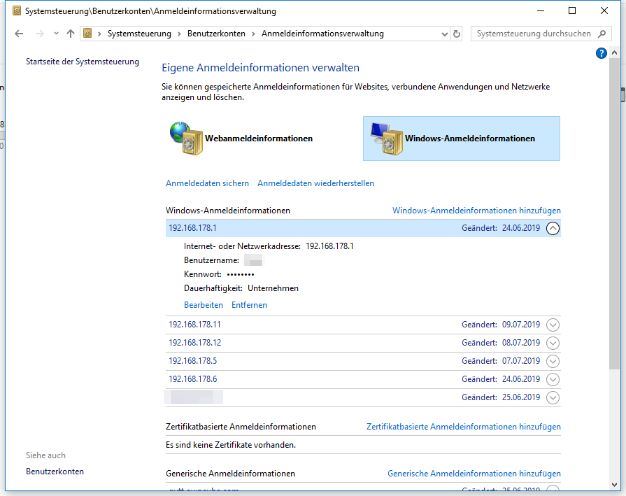
Task: Click Generische Anmeldeinformationen hinzufügen
Action: pyautogui.click(x=474, y=474)
